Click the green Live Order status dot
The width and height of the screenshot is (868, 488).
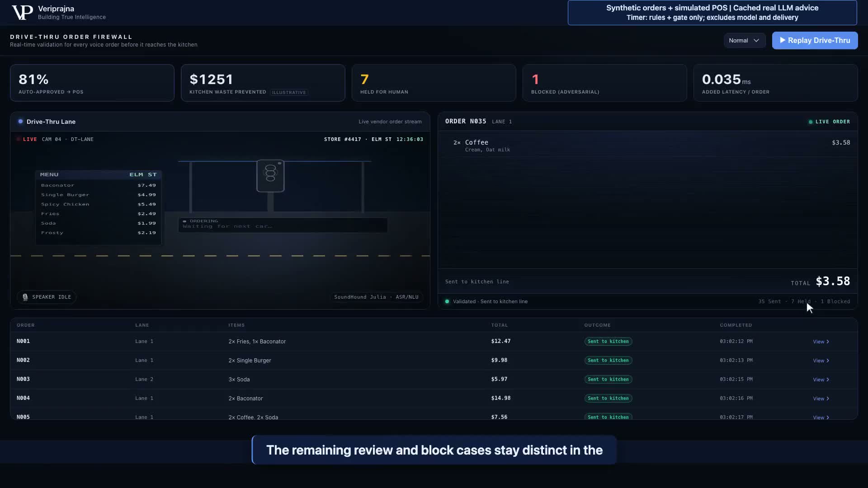[x=811, y=122]
